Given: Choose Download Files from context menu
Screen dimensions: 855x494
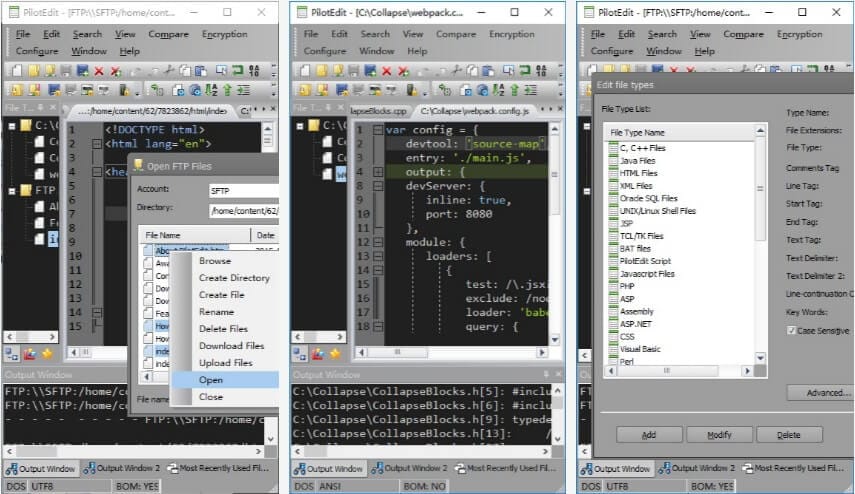Looking at the screenshot, I should pos(231,346).
